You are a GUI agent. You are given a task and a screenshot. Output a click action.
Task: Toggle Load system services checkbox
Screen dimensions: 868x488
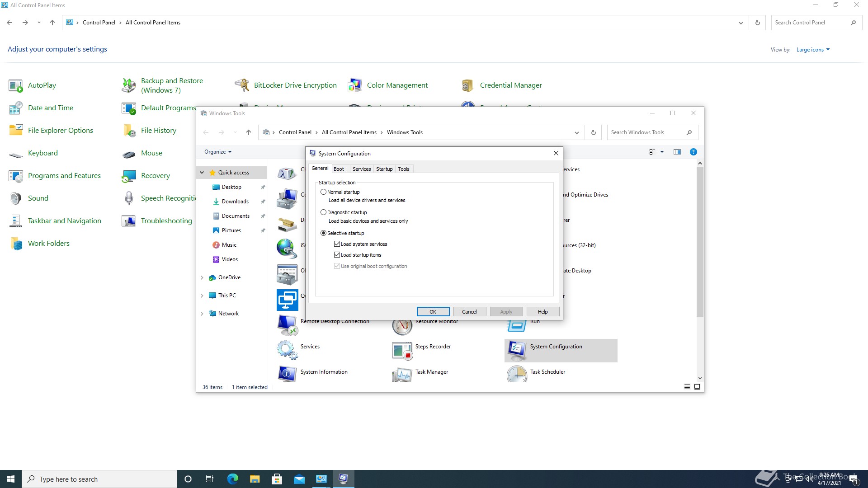(337, 244)
